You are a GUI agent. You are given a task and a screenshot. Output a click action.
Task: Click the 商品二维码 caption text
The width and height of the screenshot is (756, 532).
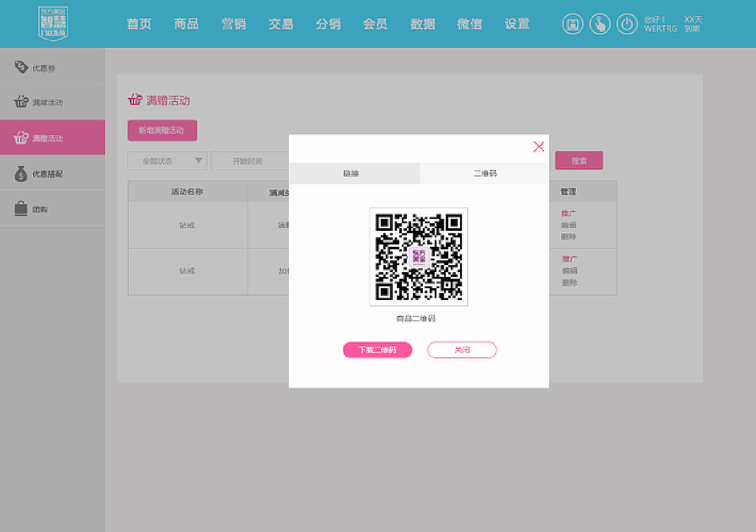[416, 318]
